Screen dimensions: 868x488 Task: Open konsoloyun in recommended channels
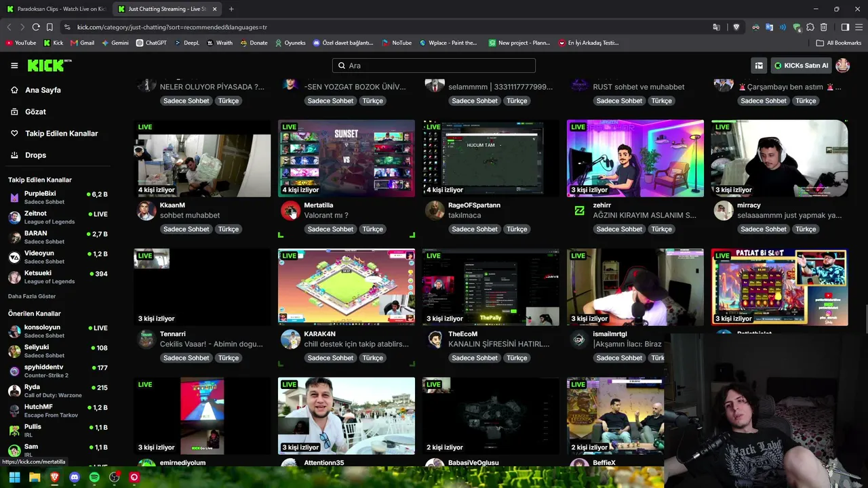tap(58, 331)
